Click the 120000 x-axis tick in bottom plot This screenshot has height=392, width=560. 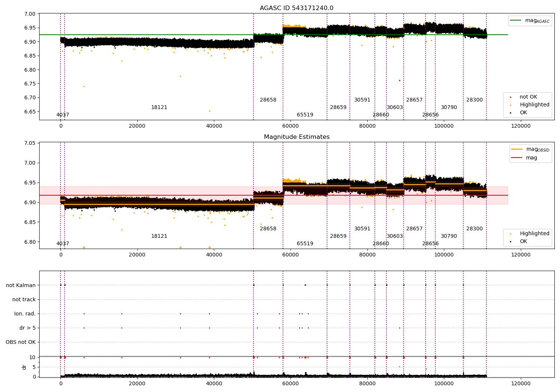pos(520,384)
